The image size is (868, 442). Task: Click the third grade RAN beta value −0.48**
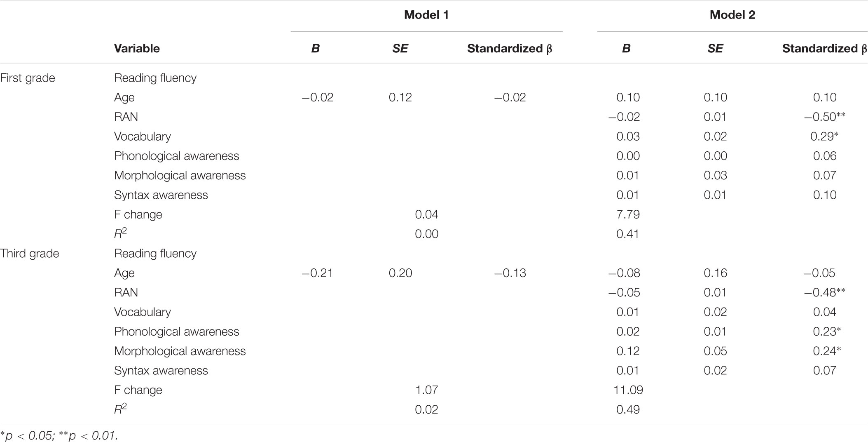(825, 292)
